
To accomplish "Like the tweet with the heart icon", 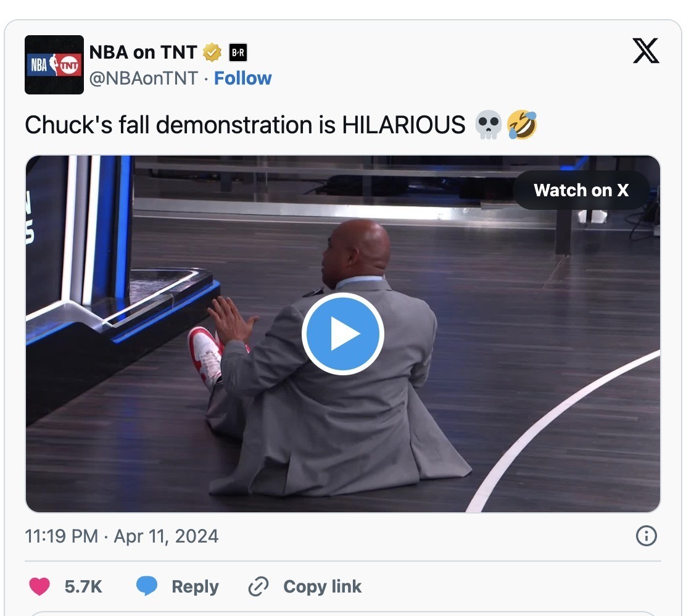I will tap(39, 586).
